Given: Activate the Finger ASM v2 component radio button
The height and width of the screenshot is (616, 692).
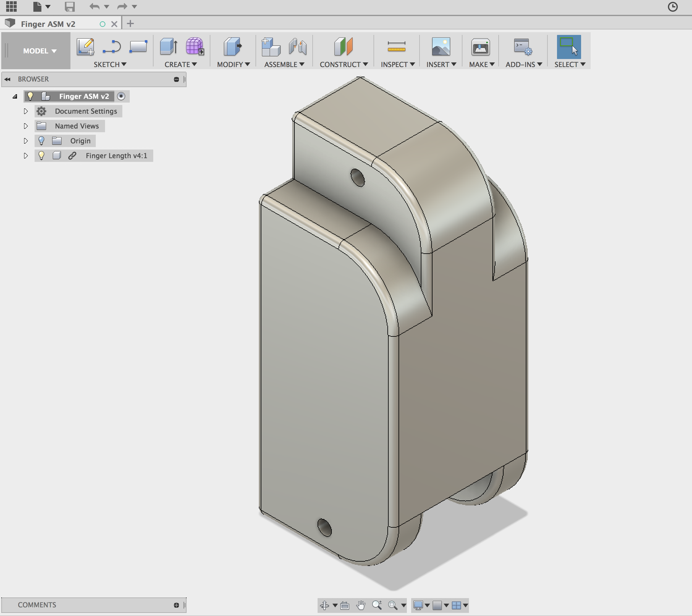Looking at the screenshot, I should click(121, 96).
